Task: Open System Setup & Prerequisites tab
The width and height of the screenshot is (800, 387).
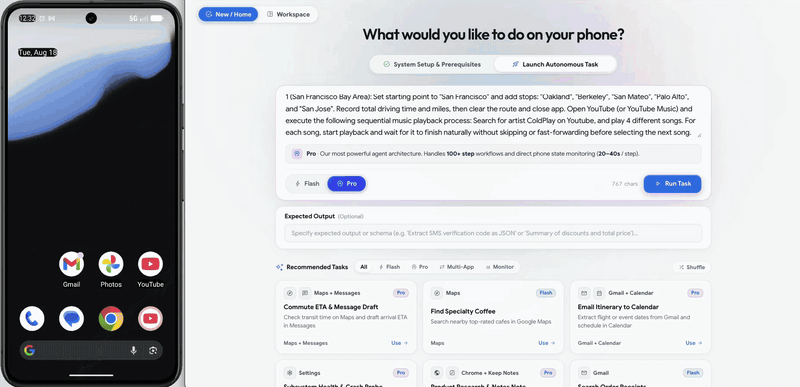Action: [432, 64]
